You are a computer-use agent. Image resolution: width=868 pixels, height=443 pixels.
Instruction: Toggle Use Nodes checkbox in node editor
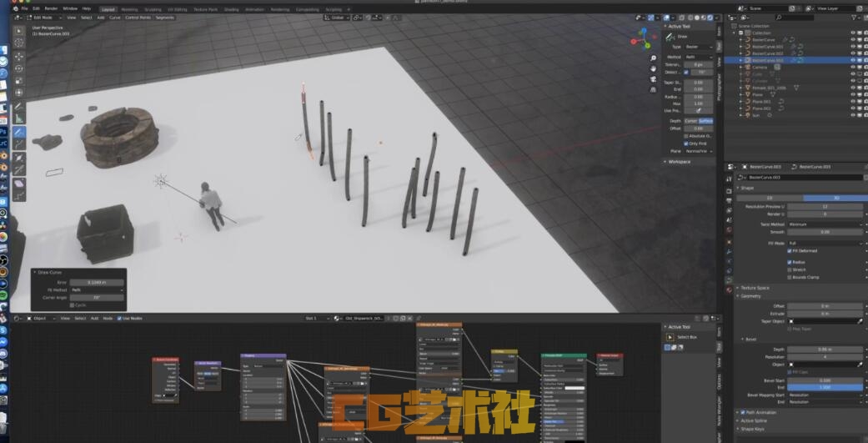pos(119,319)
